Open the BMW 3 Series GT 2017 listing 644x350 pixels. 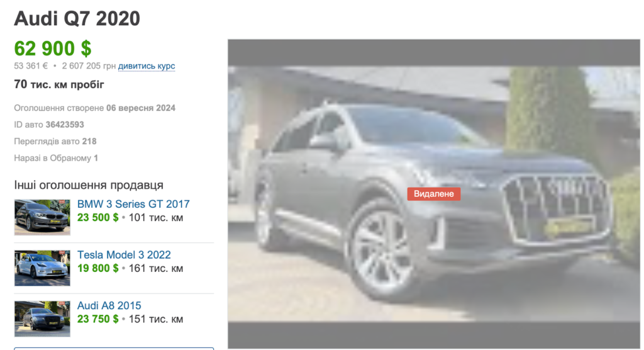[x=133, y=204]
